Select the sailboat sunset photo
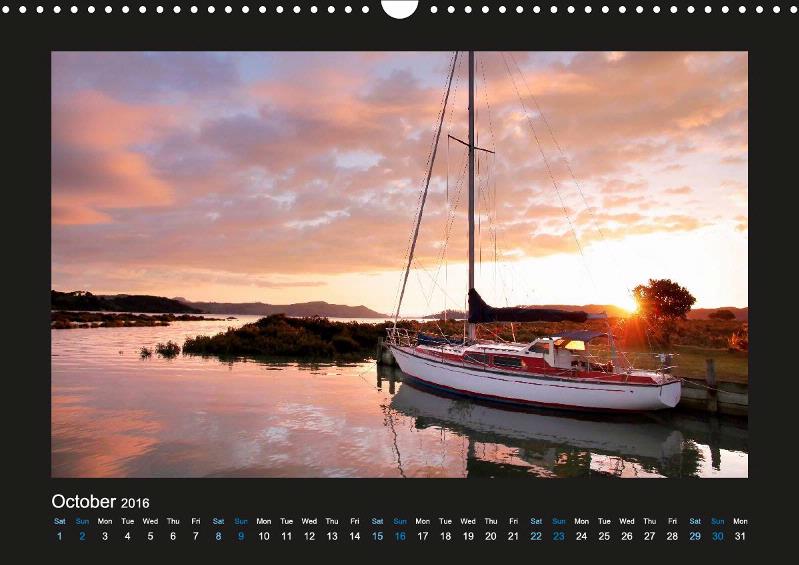Viewport: 799px width, 565px height. tap(400, 264)
